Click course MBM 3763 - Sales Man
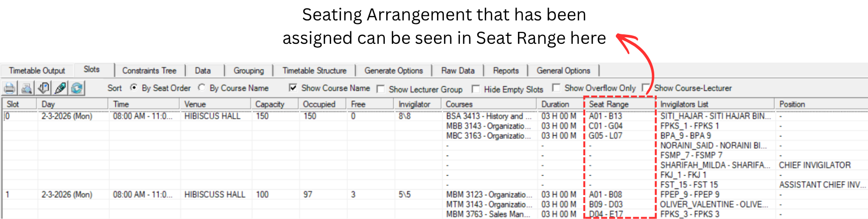The height and width of the screenshot is (219, 868). pos(489,214)
